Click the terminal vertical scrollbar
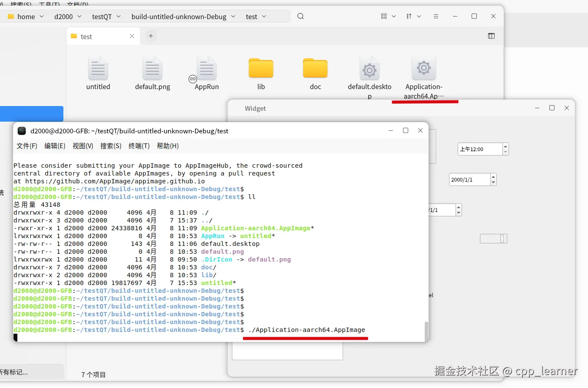This screenshot has height=388, width=588. (x=426, y=331)
